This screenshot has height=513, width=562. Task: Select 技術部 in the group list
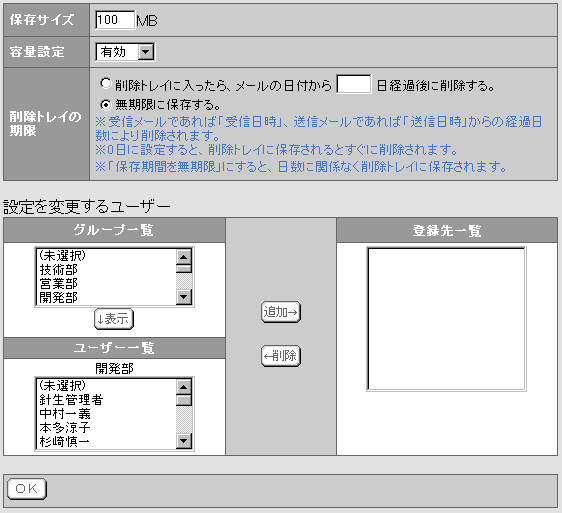click(x=106, y=270)
